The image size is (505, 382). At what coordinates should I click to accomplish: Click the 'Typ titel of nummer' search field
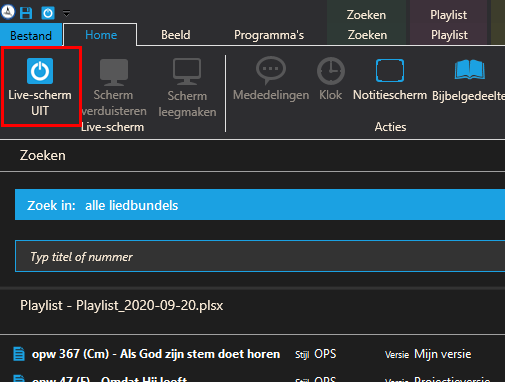click(260, 256)
